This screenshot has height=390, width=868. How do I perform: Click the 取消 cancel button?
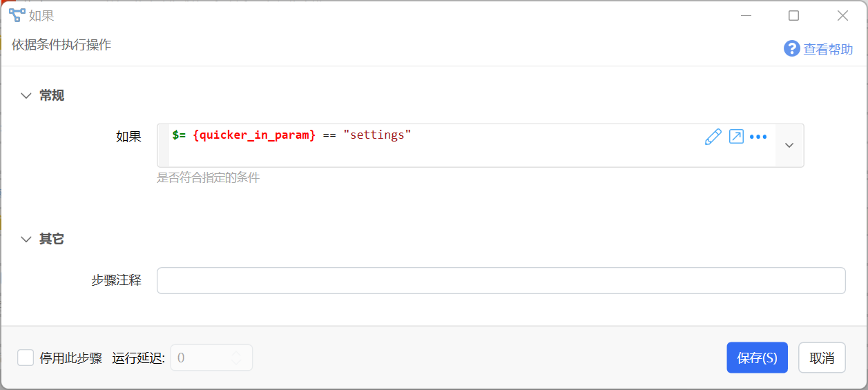[822, 358]
